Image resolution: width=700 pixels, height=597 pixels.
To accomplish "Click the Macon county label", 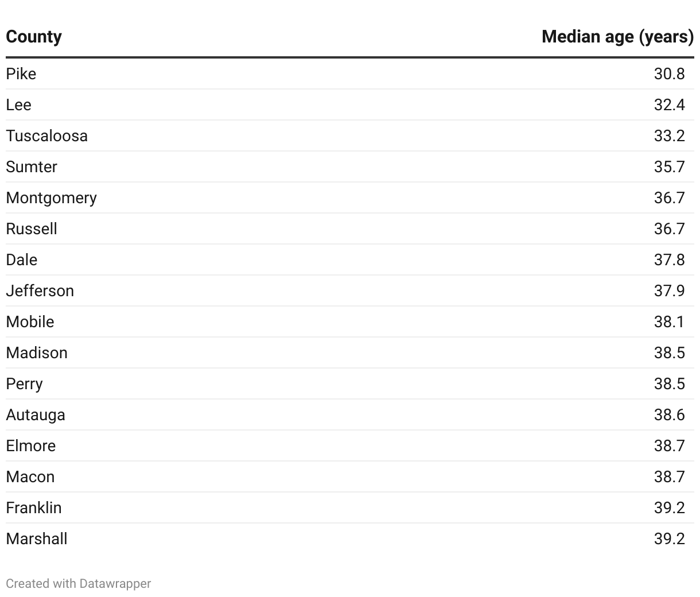I will coord(30,477).
